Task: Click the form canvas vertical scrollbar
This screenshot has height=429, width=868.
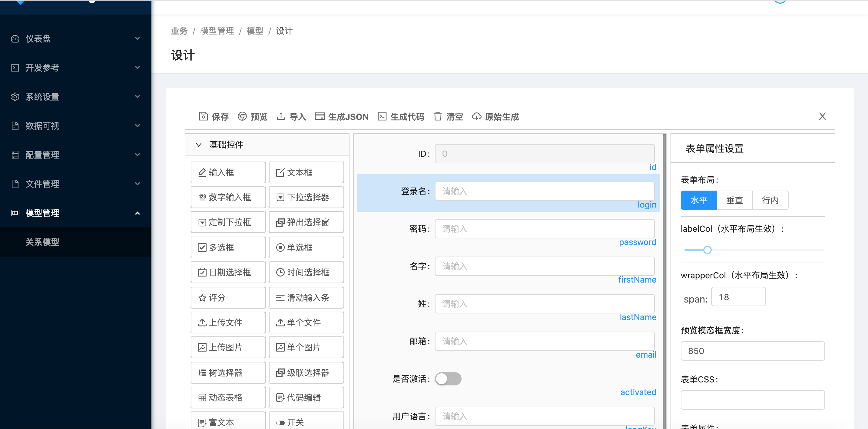Action: [x=664, y=281]
